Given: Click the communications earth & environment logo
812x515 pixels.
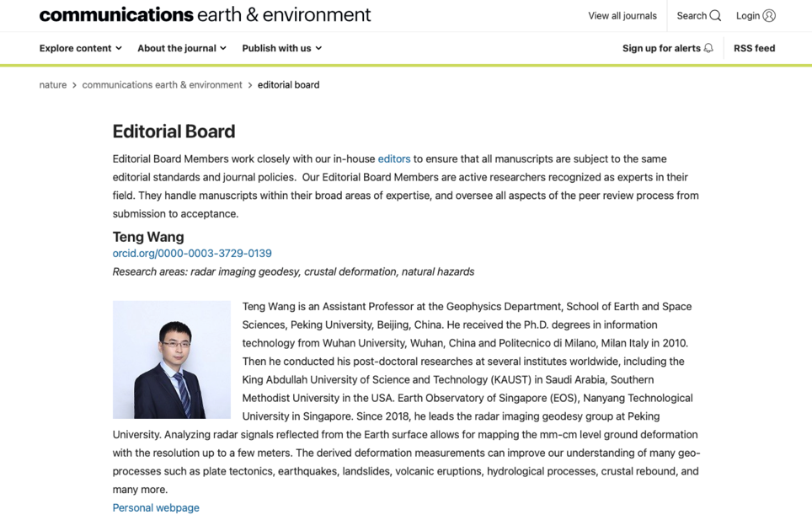Looking at the screenshot, I should pos(205,15).
